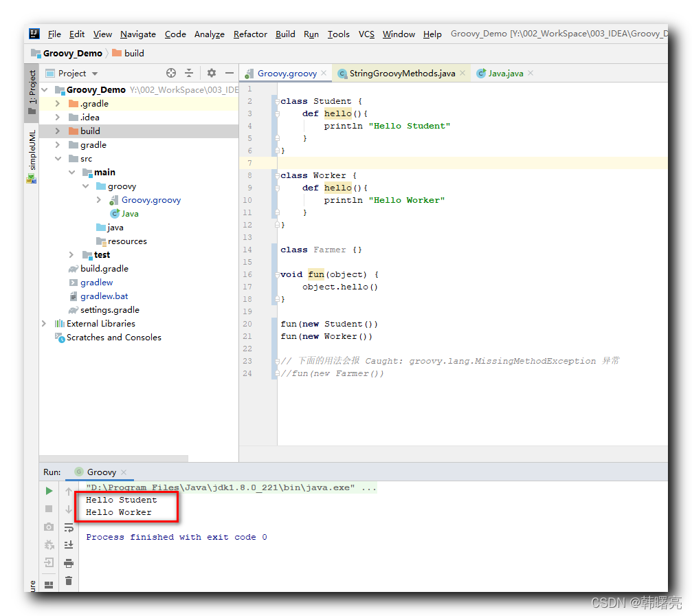Open the Help menu
The width and height of the screenshot is (692, 616).
coord(432,34)
